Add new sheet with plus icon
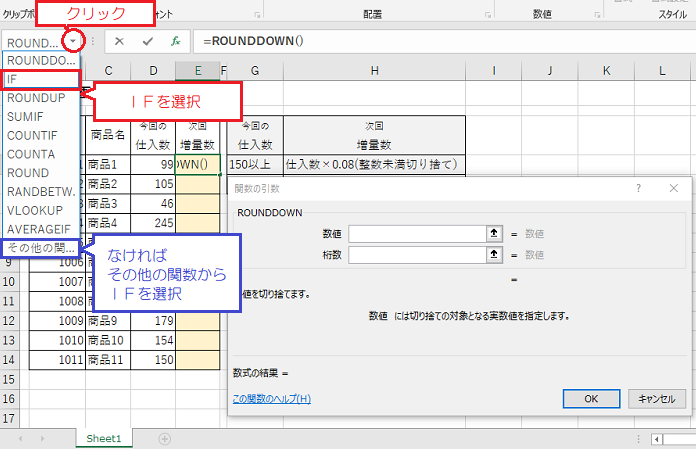Viewport: 696px width, 449px height. tap(165, 439)
